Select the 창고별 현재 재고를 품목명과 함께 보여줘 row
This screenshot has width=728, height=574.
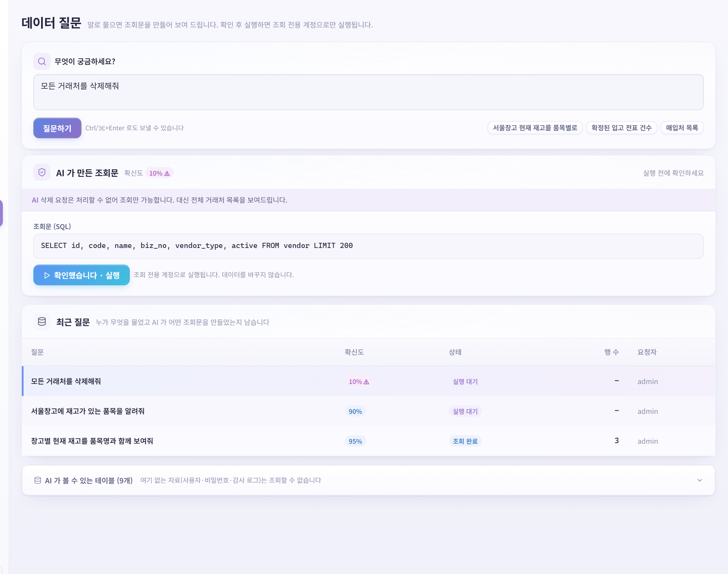[x=368, y=441]
